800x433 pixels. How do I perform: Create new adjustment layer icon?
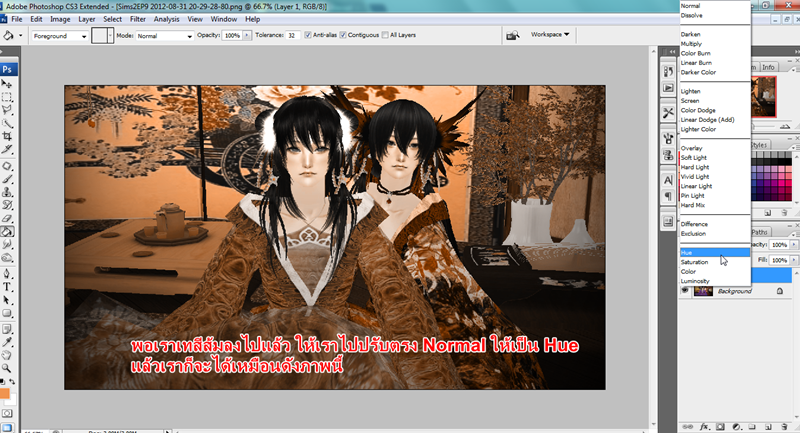tap(736, 427)
